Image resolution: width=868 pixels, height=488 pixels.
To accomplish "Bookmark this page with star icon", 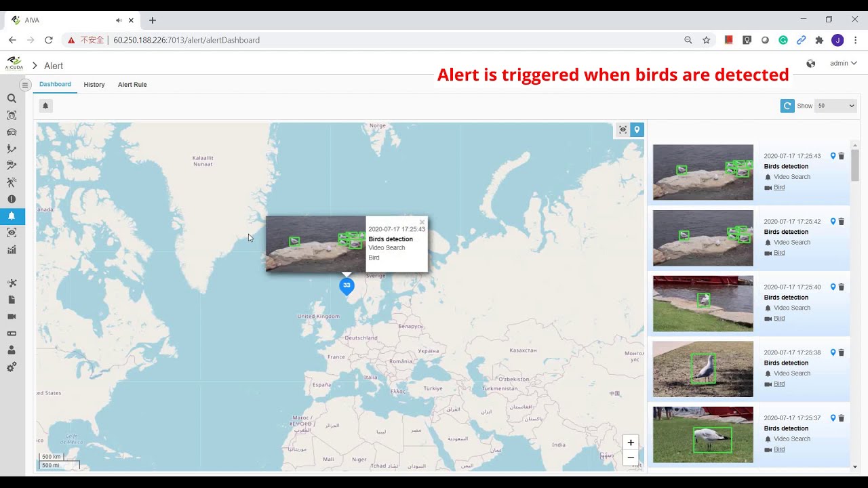I will coord(706,40).
